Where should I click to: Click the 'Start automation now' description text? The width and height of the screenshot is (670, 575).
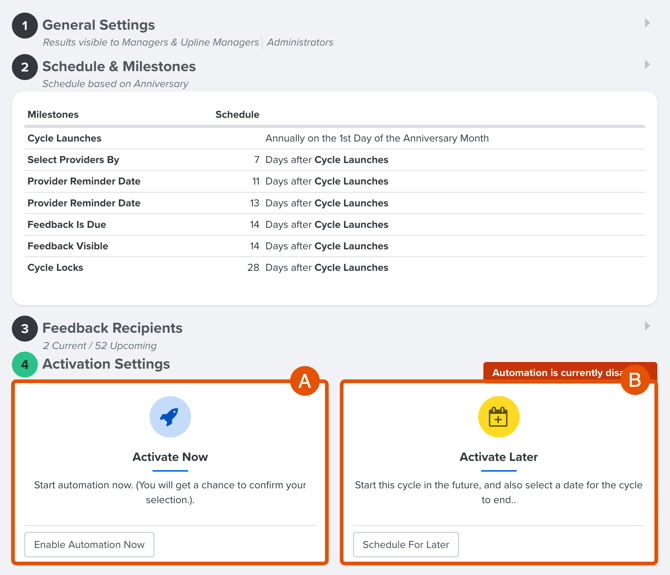(x=170, y=492)
